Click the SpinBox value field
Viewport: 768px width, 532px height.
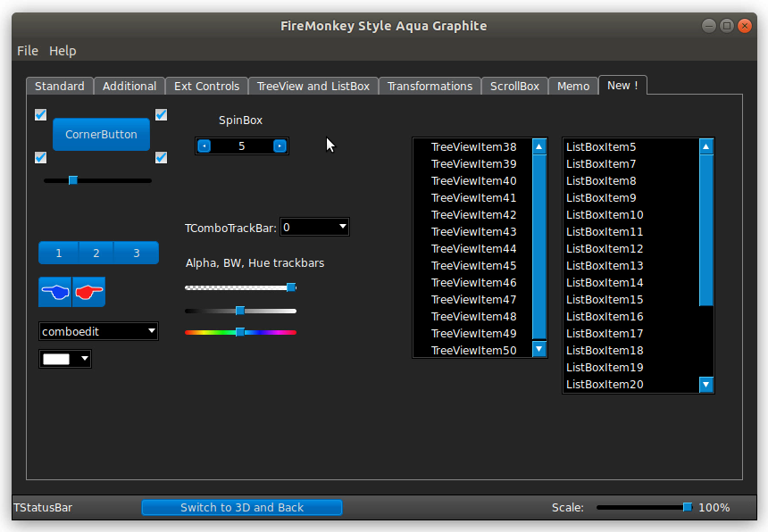click(x=241, y=145)
